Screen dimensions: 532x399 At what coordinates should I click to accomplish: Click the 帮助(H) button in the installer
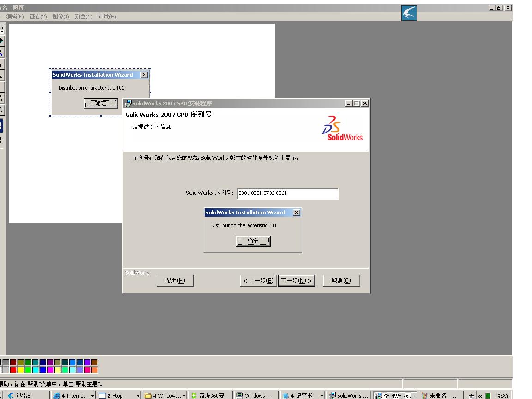[175, 281]
